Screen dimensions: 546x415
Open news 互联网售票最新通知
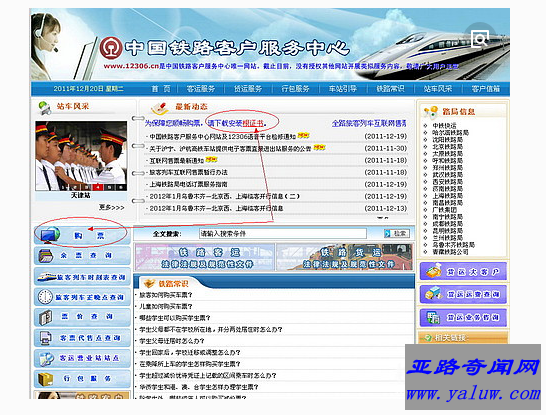(x=177, y=160)
